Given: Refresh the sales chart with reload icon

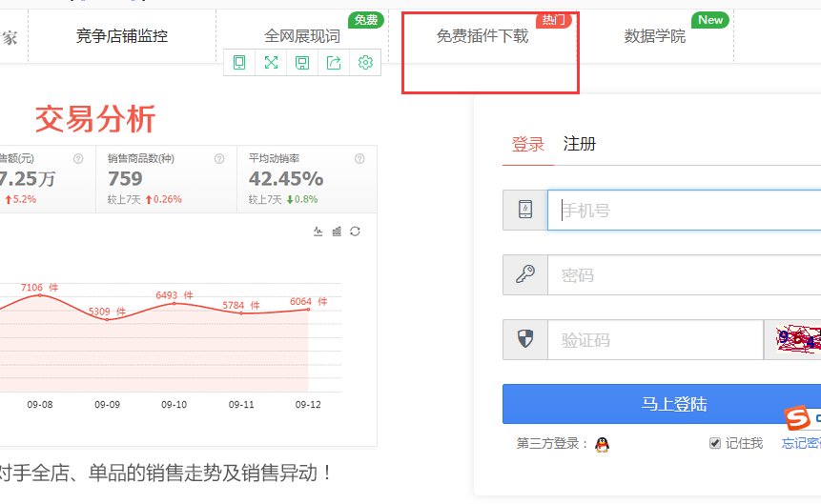Looking at the screenshot, I should pos(355,232).
